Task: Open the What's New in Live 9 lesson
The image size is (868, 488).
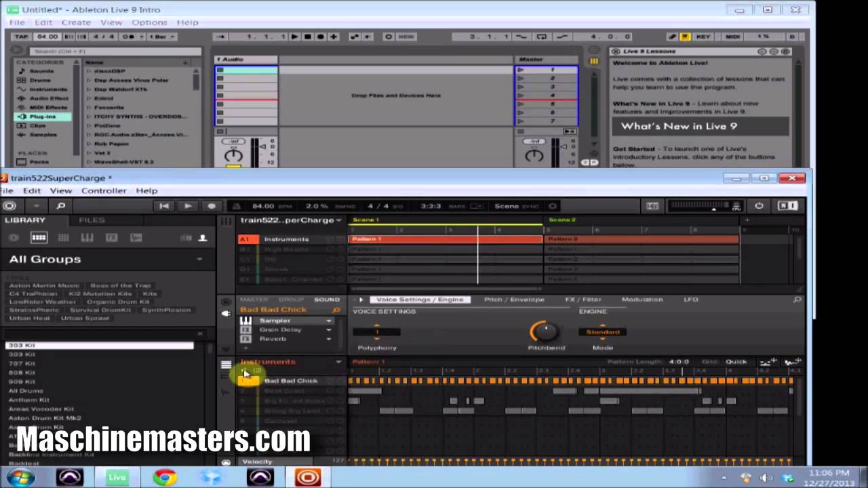Action: 701,126
